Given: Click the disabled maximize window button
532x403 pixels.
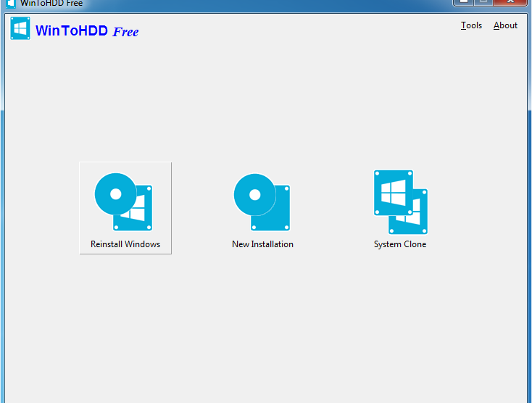Looking at the screenshot, I should [x=483, y=2].
